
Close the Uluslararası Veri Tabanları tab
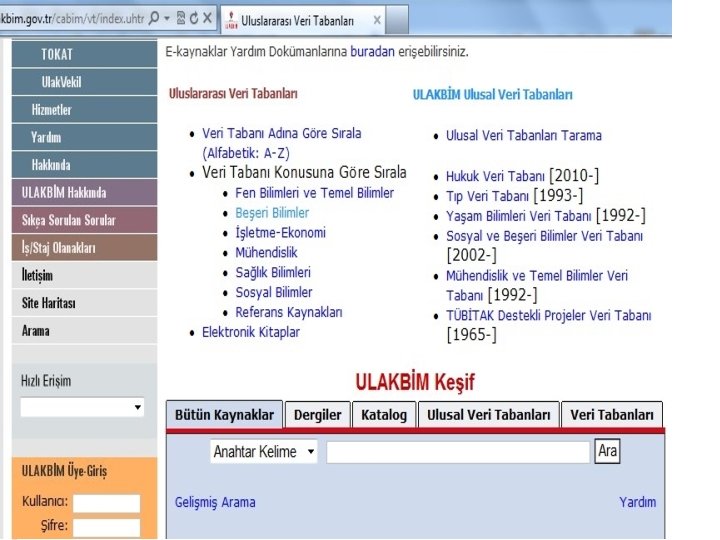point(377,20)
